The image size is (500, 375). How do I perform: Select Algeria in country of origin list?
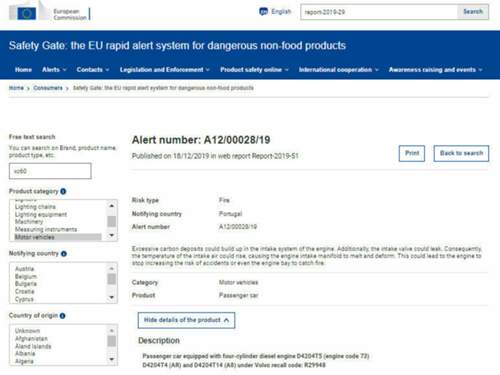tap(24, 361)
